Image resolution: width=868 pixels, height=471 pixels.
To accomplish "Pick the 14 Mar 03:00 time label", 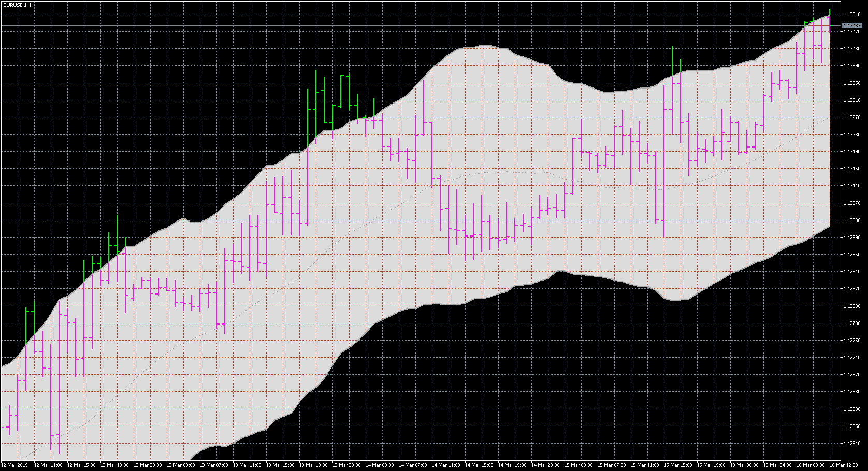I will [380, 465].
